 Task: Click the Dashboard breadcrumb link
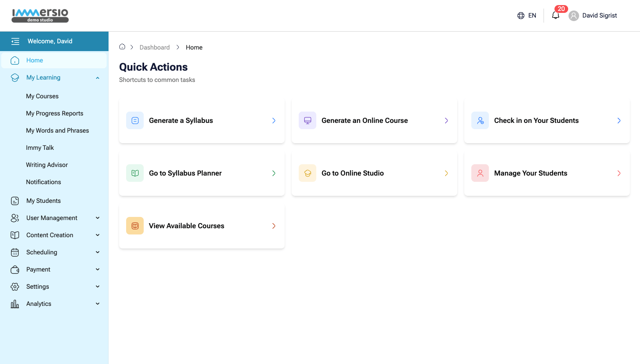pos(155,47)
